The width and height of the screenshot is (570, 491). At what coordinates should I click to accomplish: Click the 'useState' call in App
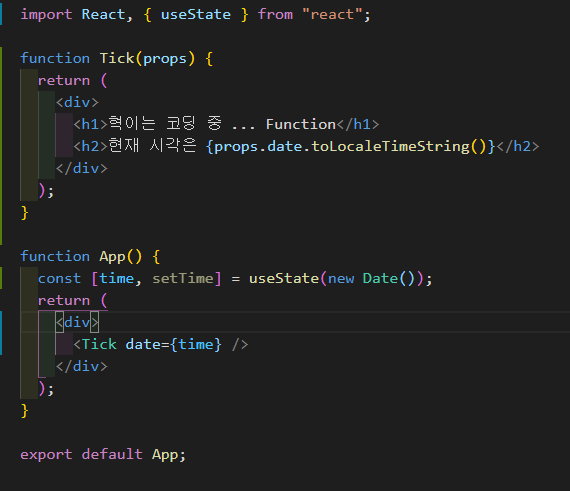284,279
